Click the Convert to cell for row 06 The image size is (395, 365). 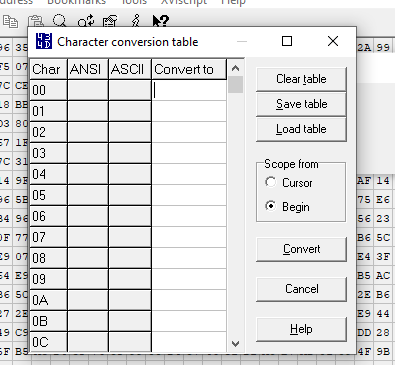(x=189, y=216)
